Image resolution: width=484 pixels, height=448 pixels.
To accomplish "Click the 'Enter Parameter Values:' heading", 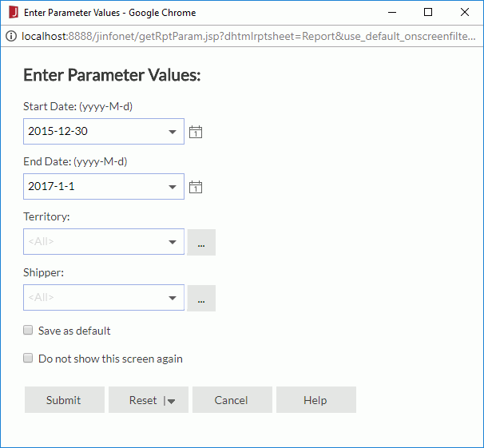I will click(x=112, y=75).
